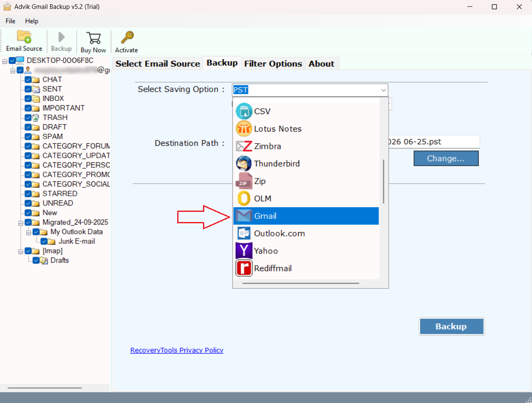Screen dimensions: 532x403
Task: Collapse the Gmail account node
Action: pyautogui.click(x=13, y=71)
